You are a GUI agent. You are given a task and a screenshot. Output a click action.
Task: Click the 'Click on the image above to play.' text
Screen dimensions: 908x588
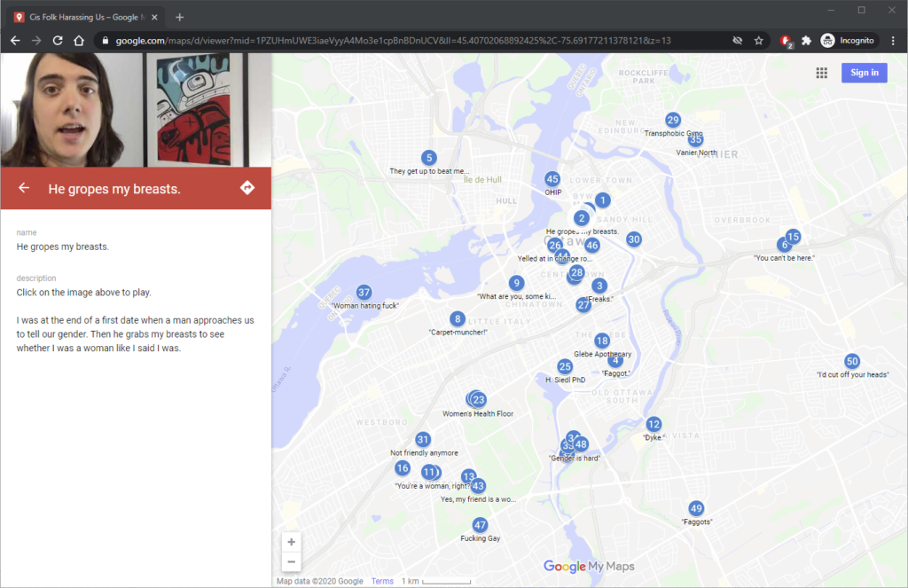coord(84,293)
